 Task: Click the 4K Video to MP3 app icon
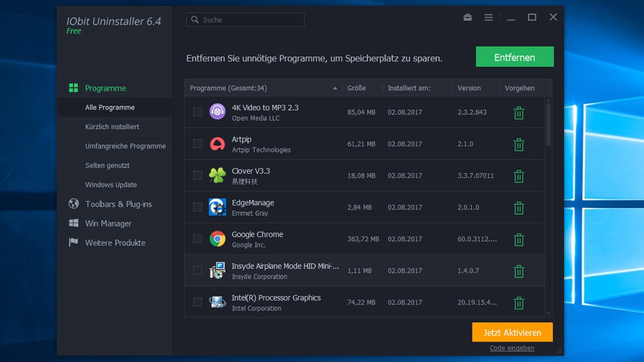pyautogui.click(x=217, y=112)
